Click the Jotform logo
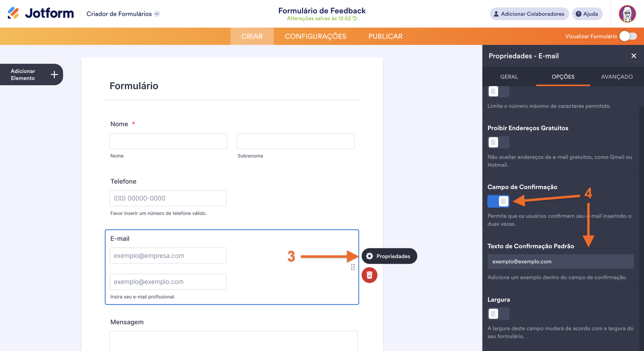Screen dimensions: 644x351 click(x=41, y=13)
